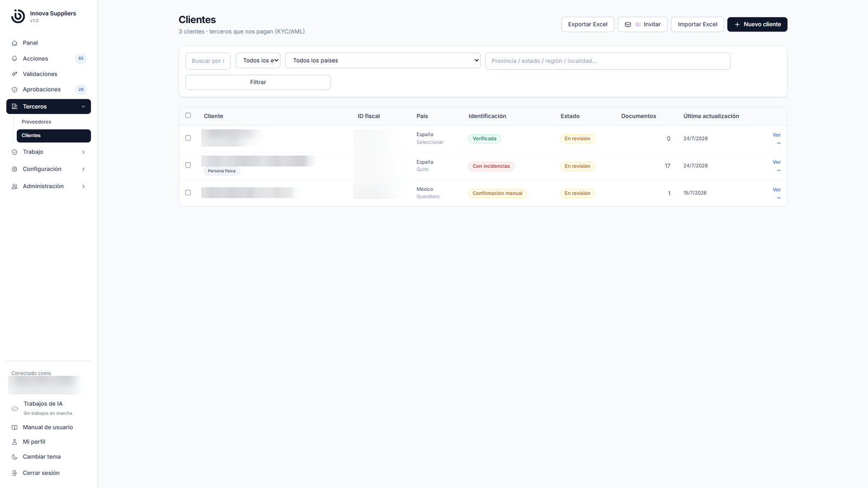Click the Confirmación manual status badge

tap(497, 194)
